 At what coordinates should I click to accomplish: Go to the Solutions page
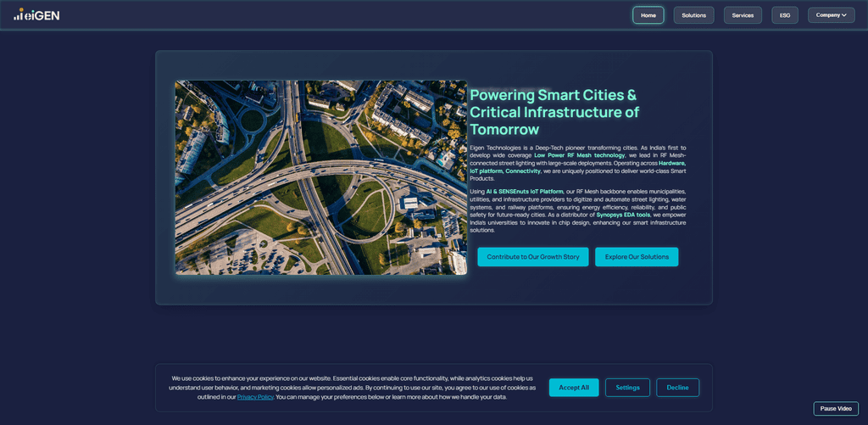tap(693, 15)
